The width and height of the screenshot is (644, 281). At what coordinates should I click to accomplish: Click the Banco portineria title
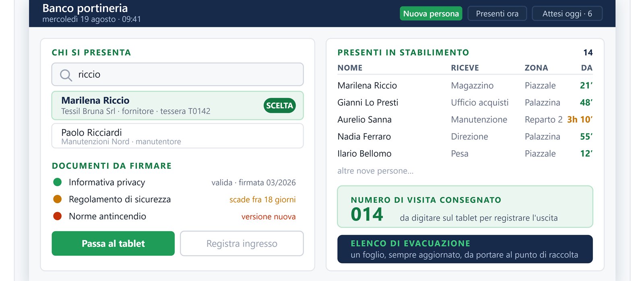[85, 8]
